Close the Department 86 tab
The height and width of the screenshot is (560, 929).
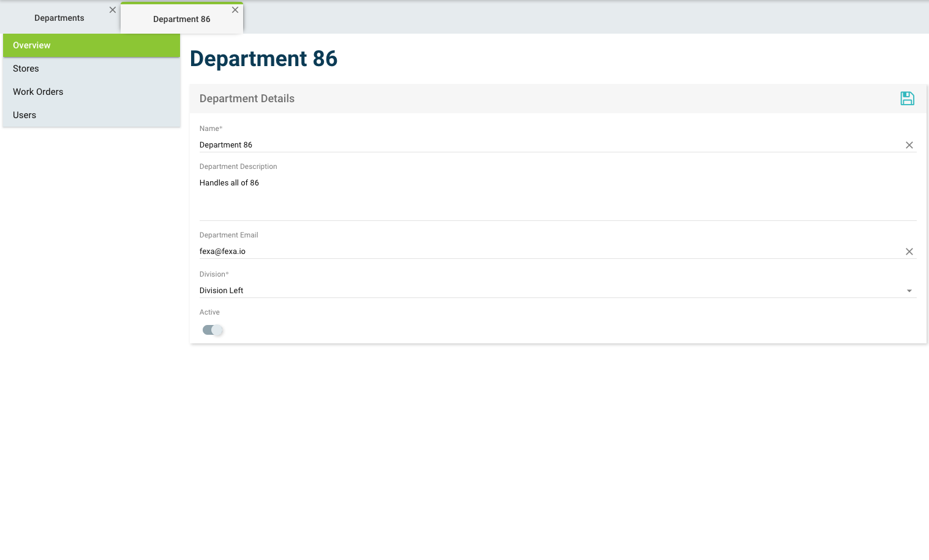point(235,10)
